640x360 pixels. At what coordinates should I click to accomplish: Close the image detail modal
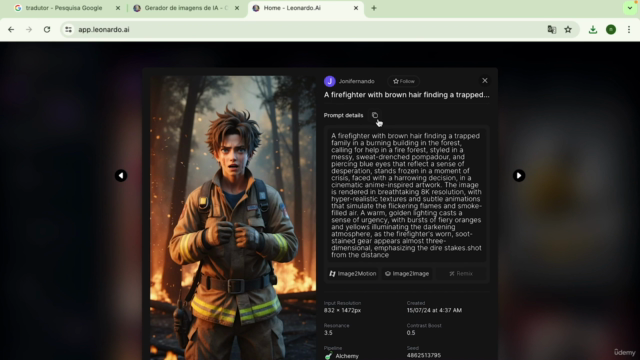point(484,81)
